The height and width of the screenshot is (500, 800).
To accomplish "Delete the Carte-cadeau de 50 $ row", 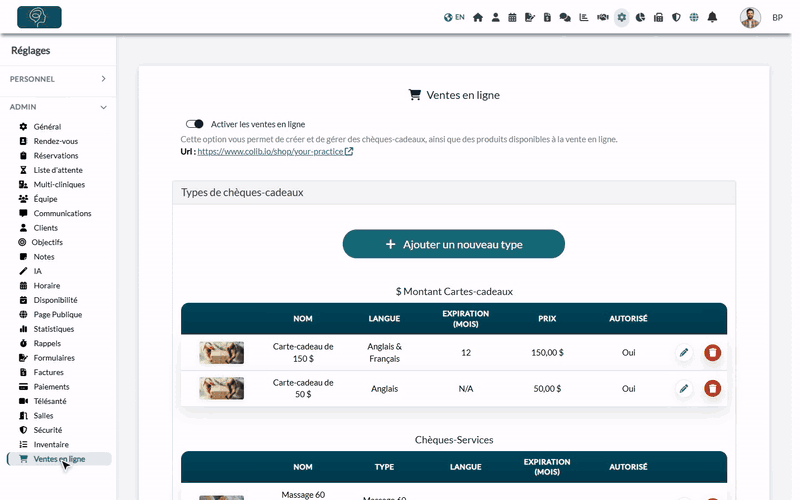I will point(712,389).
